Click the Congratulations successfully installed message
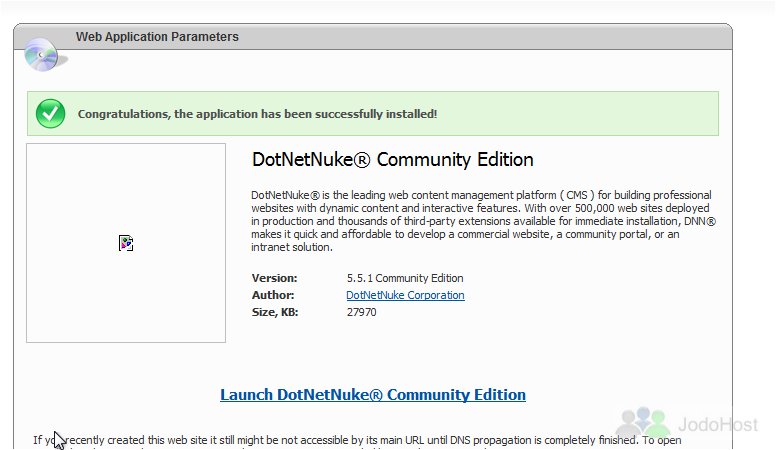 point(257,114)
